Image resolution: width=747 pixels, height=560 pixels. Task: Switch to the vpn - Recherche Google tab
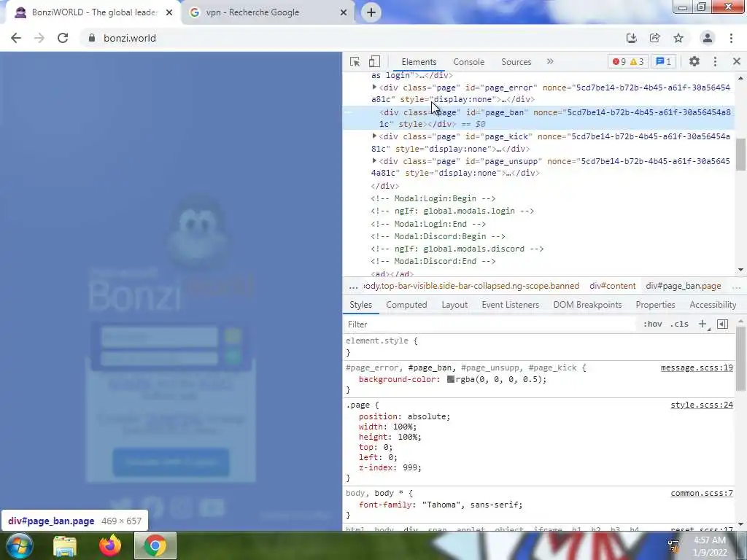click(268, 12)
